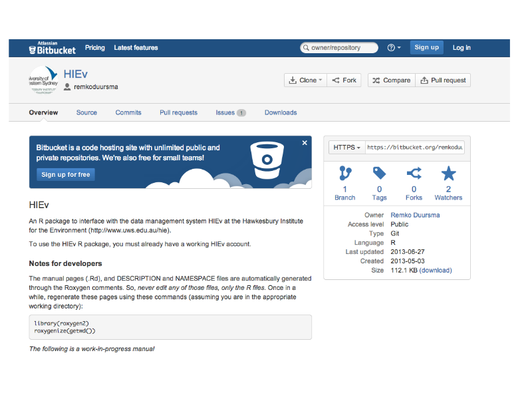Click the Compare button
The image size is (532, 399).
(x=392, y=80)
